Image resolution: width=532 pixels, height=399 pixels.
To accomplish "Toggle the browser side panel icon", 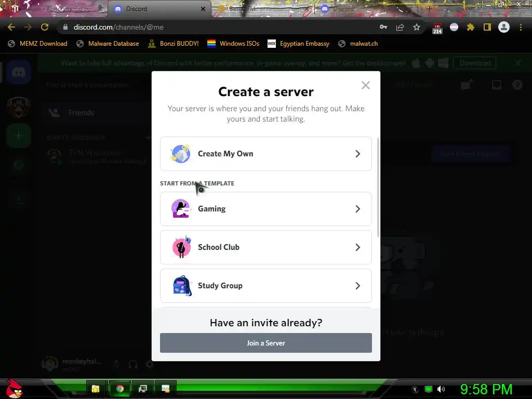I will click(x=487, y=27).
